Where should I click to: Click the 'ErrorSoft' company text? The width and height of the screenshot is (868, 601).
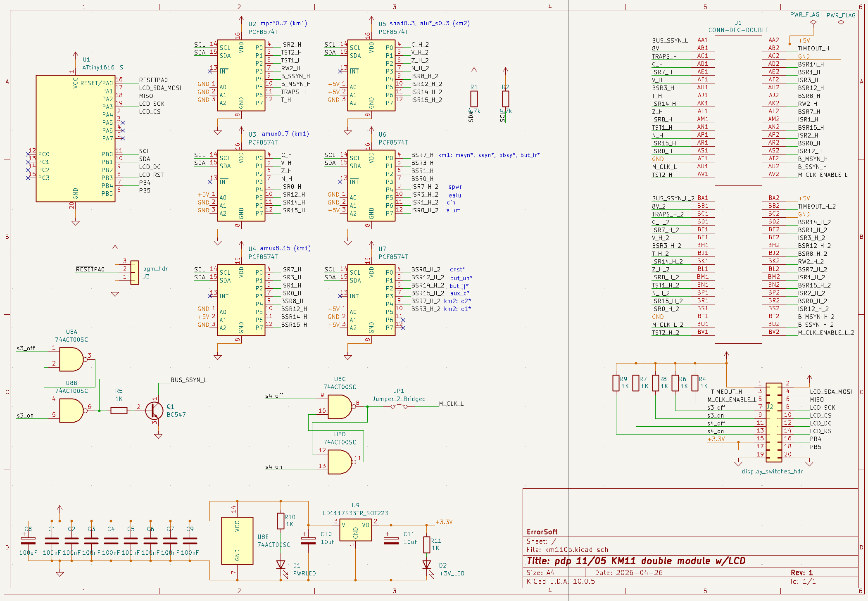(542, 532)
